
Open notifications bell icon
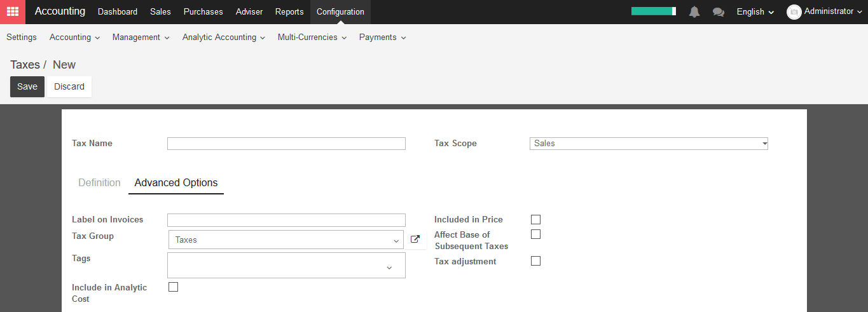click(694, 11)
